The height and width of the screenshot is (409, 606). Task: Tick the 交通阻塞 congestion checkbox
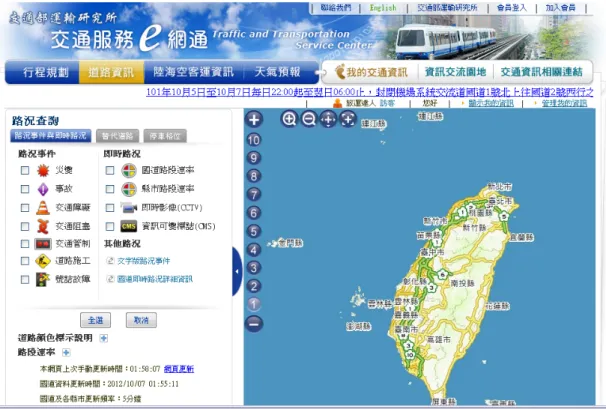(x=25, y=226)
